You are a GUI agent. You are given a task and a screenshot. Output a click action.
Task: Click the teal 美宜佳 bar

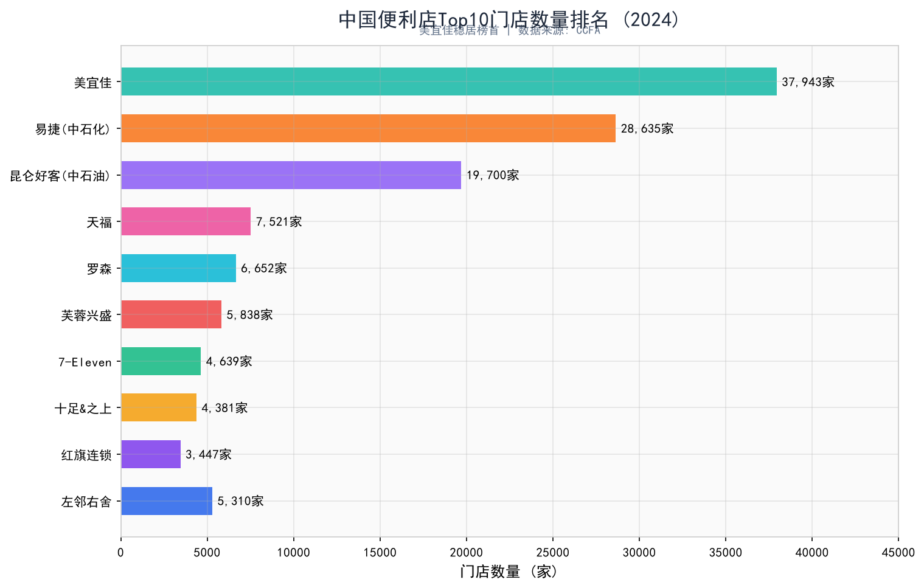[x=449, y=81]
